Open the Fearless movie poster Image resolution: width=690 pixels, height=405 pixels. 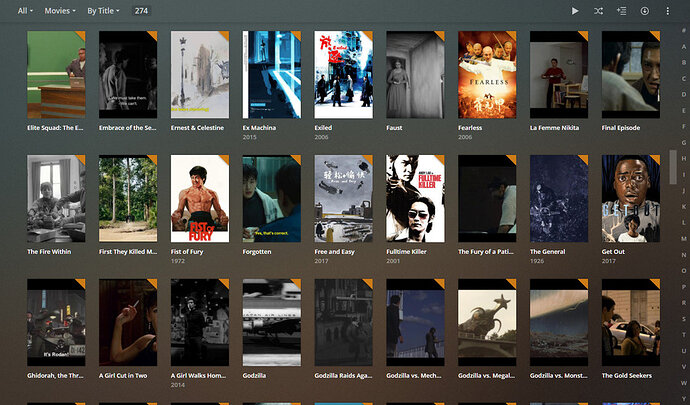pos(487,74)
